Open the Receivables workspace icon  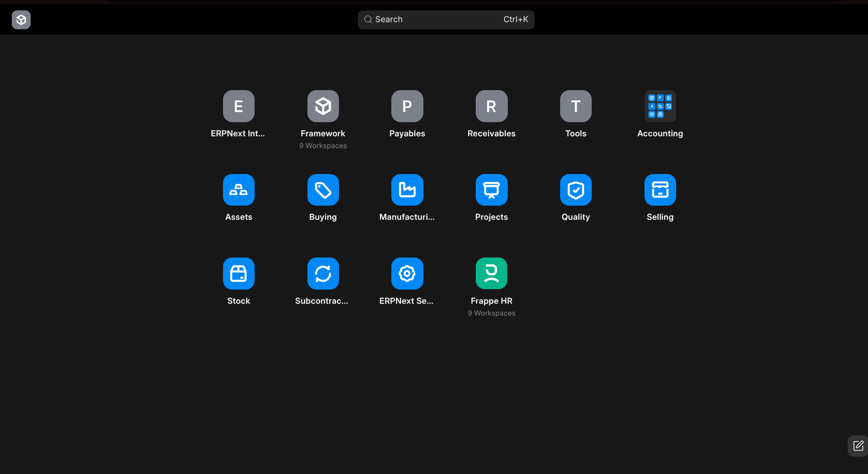(x=491, y=106)
